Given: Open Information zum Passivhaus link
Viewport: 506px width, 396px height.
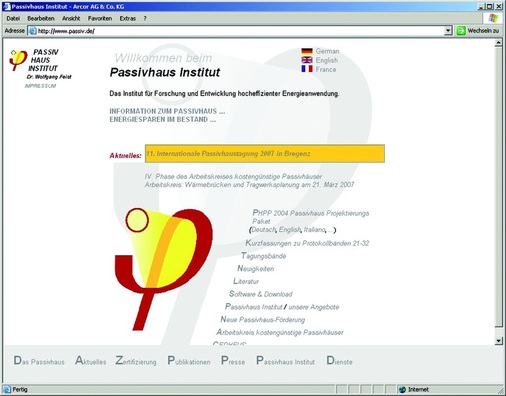Looking at the screenshot, I should [x=167, y=111].
